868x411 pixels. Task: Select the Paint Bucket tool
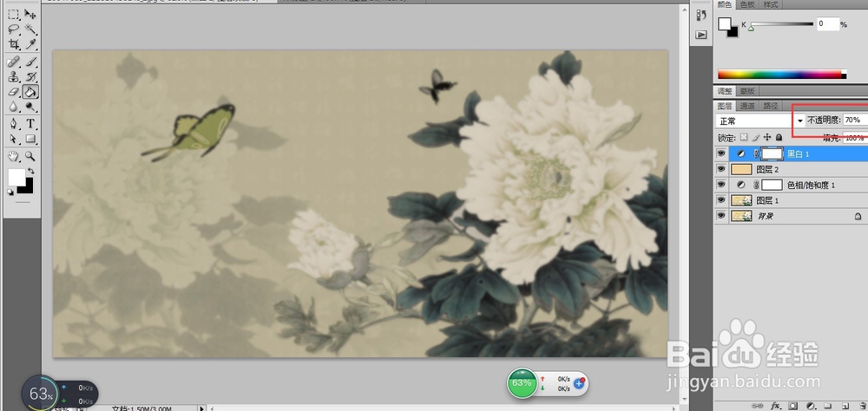tap(30, 91)
